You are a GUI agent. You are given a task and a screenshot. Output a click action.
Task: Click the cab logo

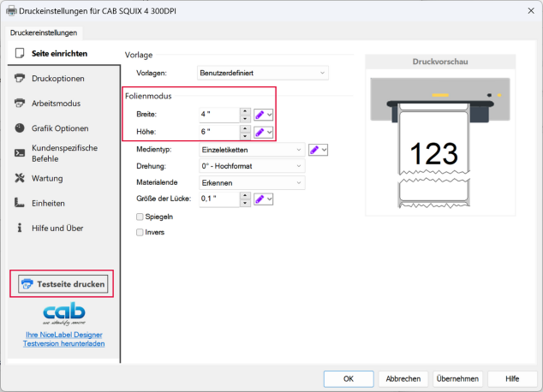click(64, 313)
